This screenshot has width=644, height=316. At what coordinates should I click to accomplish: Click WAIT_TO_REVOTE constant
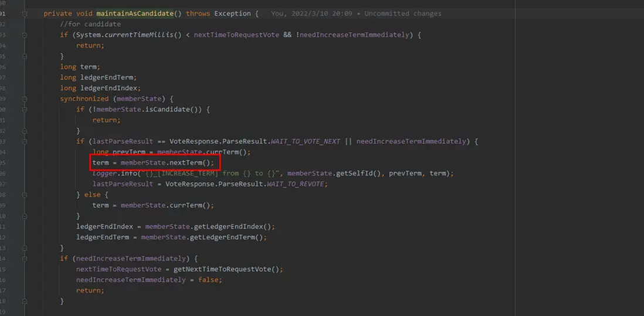(x=295, y=184)
